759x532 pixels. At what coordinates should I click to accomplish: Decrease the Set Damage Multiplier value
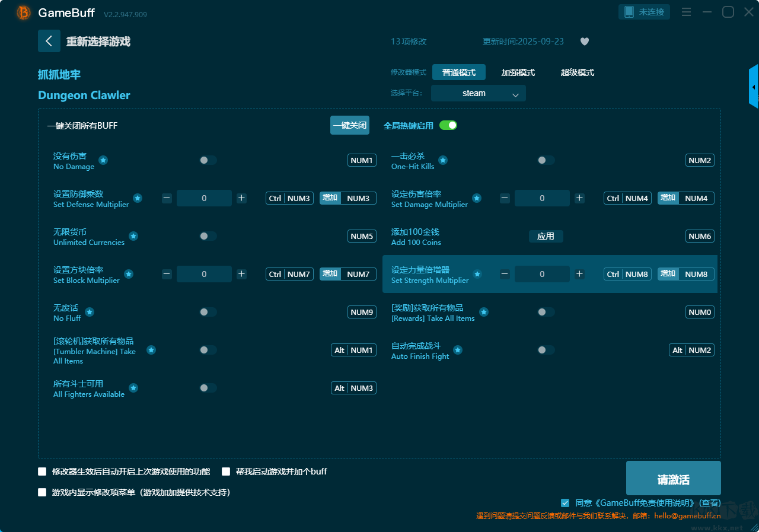[x=505, y=198]
